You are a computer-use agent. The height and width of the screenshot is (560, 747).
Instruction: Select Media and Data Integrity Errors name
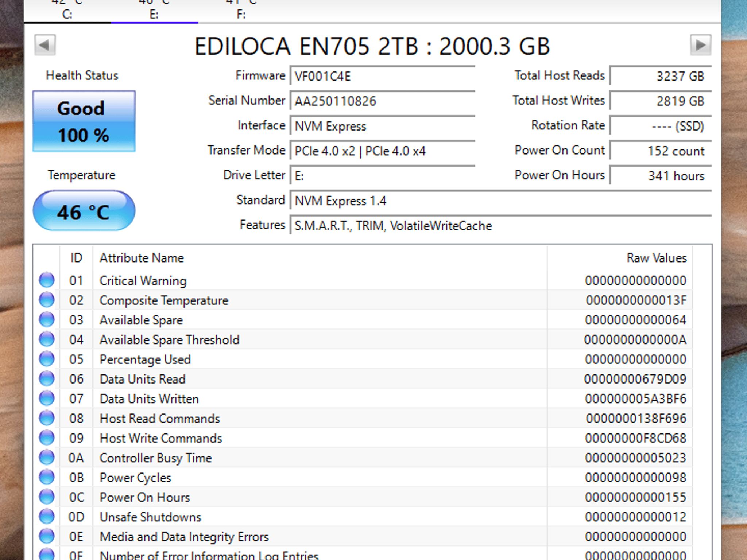pyautogui.click(x=184, y=537)
